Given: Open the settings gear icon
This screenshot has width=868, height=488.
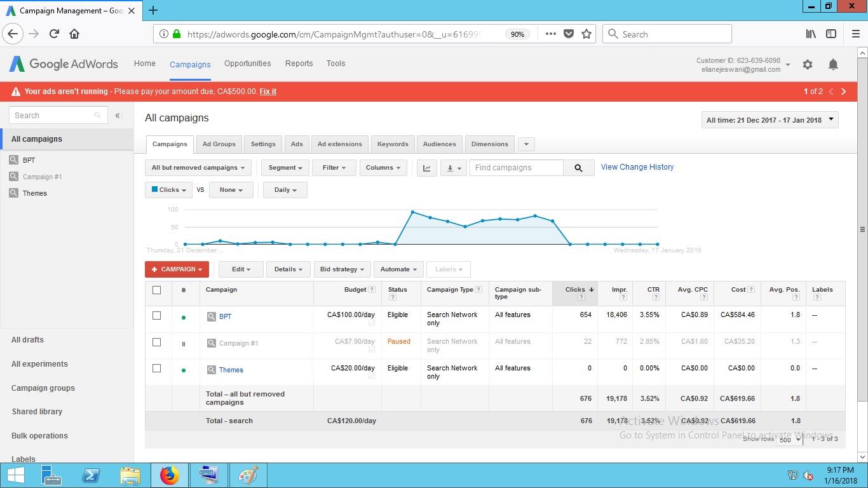Looking at the screenshot, I should tap(808, 64).
